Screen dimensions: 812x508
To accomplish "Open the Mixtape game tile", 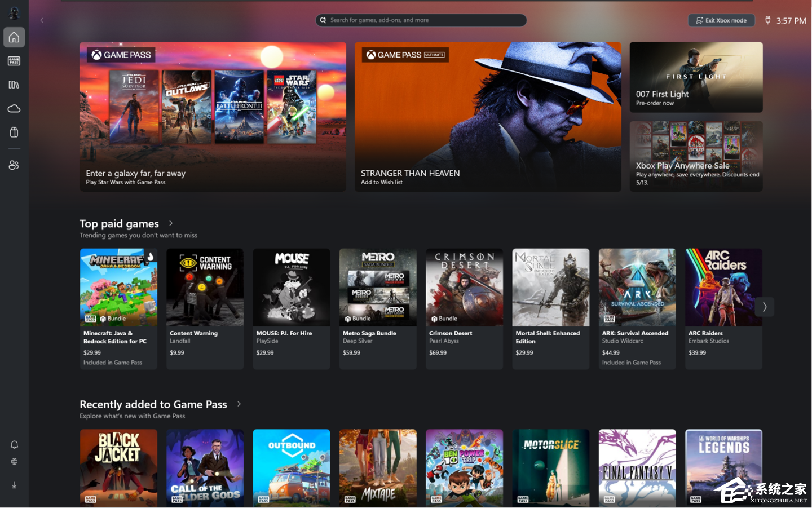I will [x=378, y=468].
